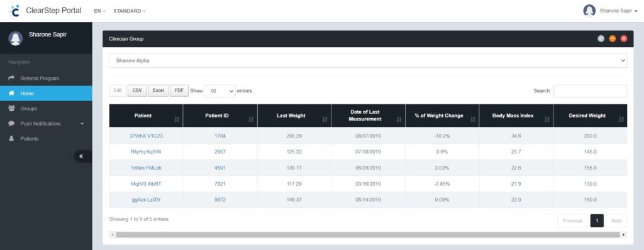Click the table horizontal scrollbar track
Viewport: 644px width, 250px height.
pyautogui.click(x=367, y=235)
